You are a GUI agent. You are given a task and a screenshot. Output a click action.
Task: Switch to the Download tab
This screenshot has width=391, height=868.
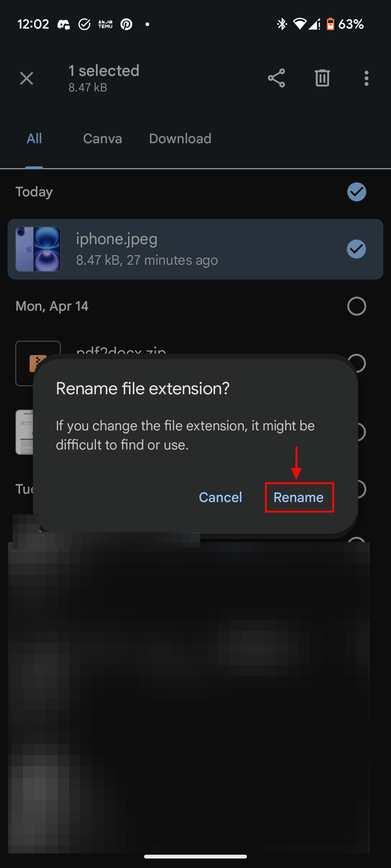point(180,139)
